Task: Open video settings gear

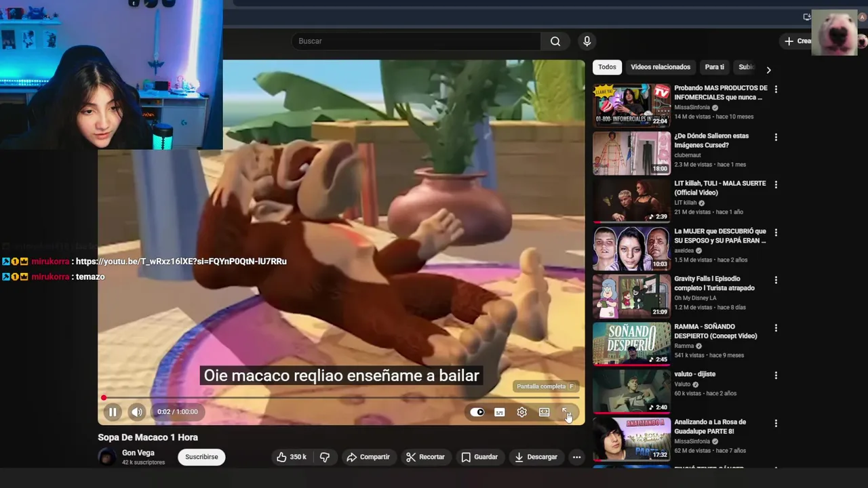Action: (522, 412)
